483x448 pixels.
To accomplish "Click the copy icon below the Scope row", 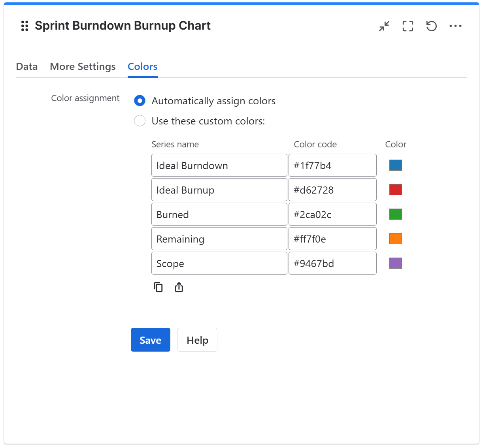I will (x=158, y=287).
